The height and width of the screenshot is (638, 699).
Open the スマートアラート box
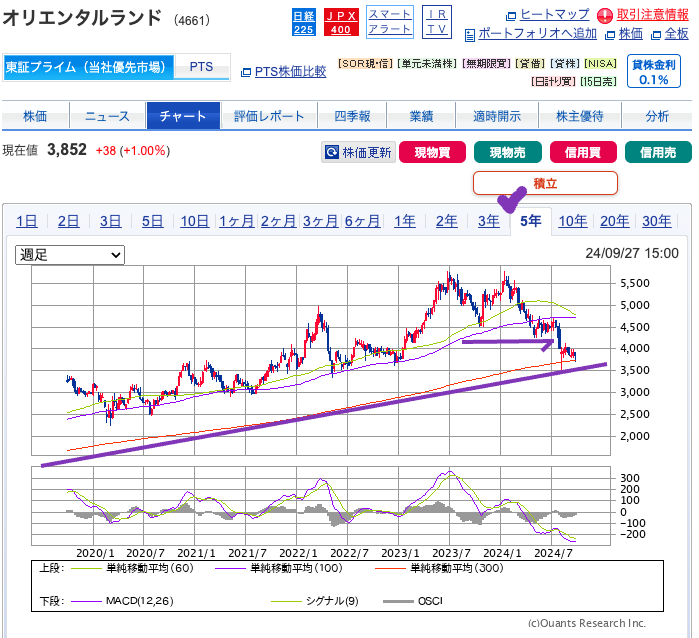[x=390, y=22]
